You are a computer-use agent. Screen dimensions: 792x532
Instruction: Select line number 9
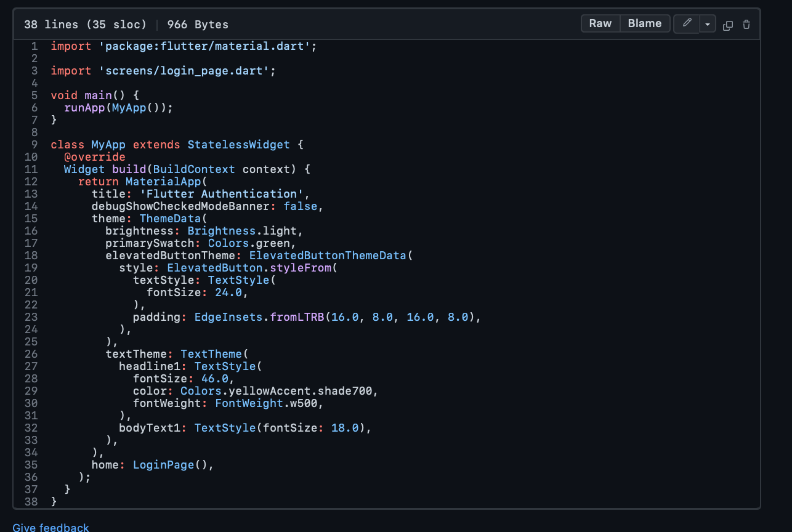(x=34, y=145)
